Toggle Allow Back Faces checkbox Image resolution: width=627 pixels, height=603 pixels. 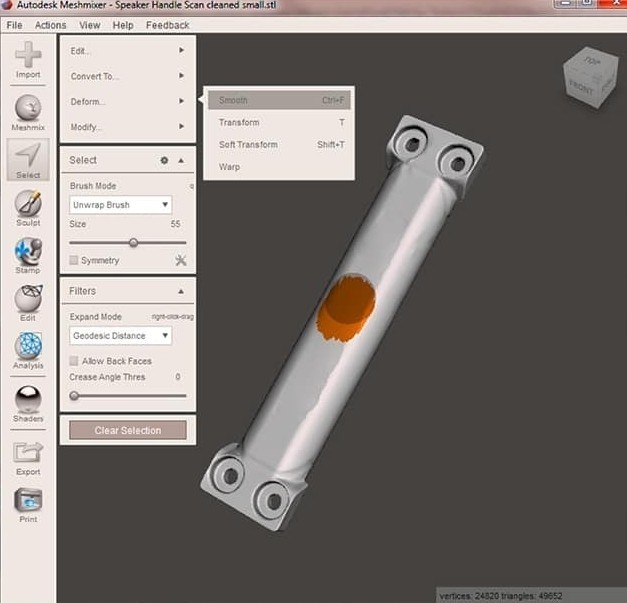[x=75, y=361]
